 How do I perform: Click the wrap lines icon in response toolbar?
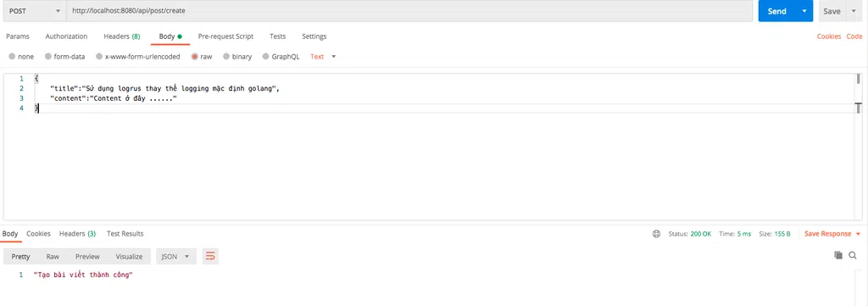click(x=210, y=256)
